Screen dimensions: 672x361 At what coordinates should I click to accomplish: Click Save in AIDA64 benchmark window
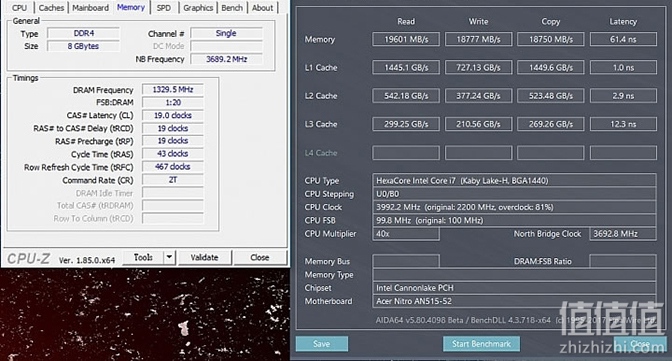pyautogui.click(x=321, y=344)
